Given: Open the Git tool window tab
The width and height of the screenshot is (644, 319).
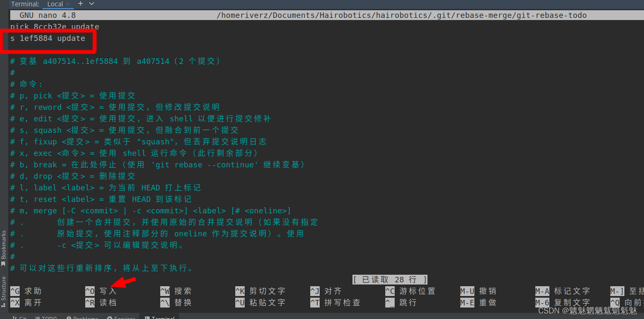Looking at the screenshot, I should [20, 318].
